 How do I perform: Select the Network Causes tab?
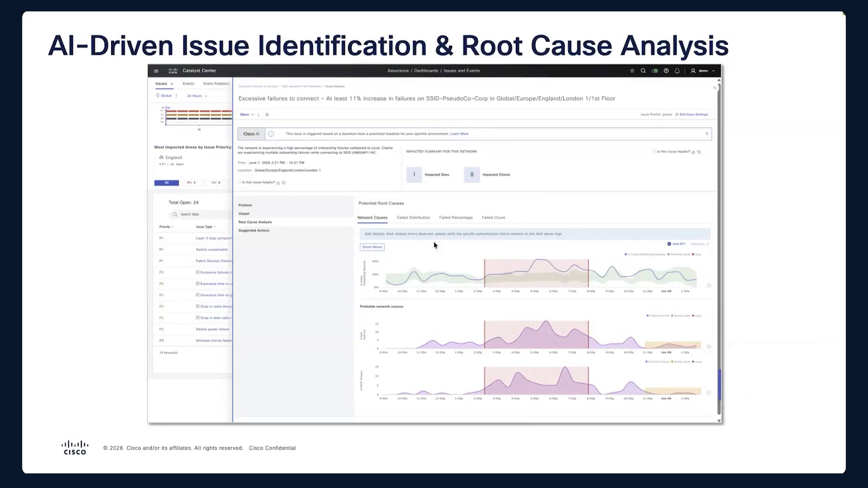point(372,218)
